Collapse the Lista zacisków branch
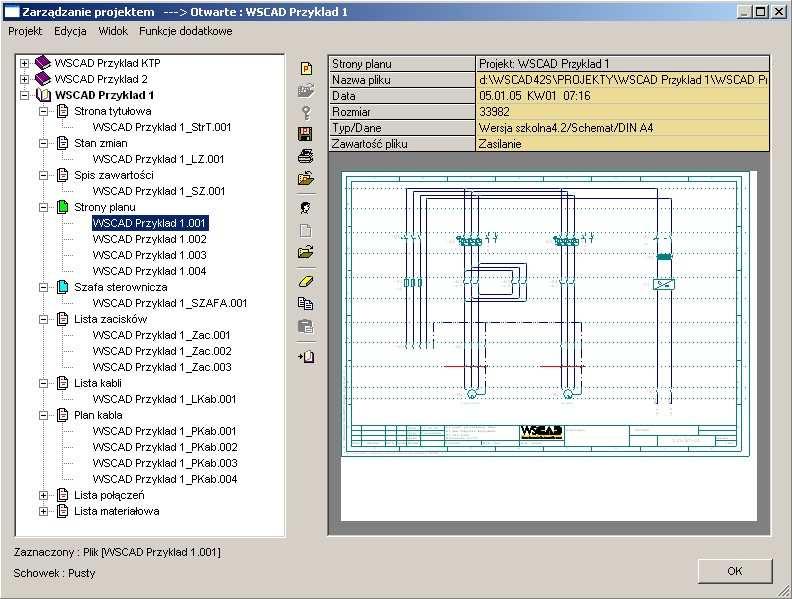Viewport: 792px width, 599px height. [x=44, y=319]
